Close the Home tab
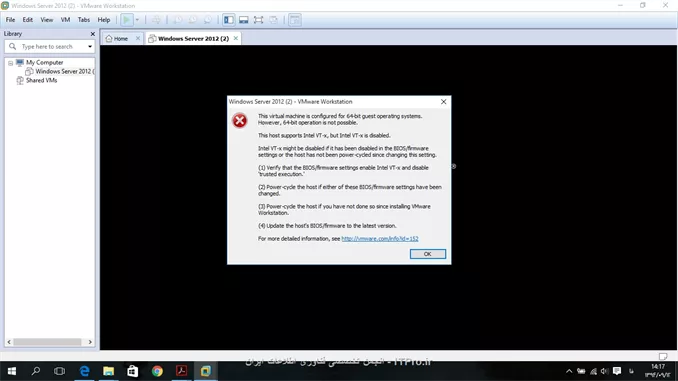 tap(138, 38)
